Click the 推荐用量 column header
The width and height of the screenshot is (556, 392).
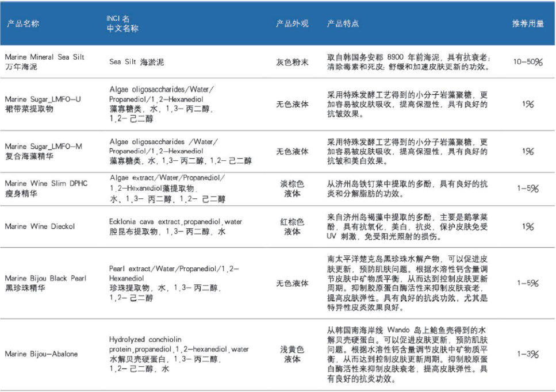point(528,24)
